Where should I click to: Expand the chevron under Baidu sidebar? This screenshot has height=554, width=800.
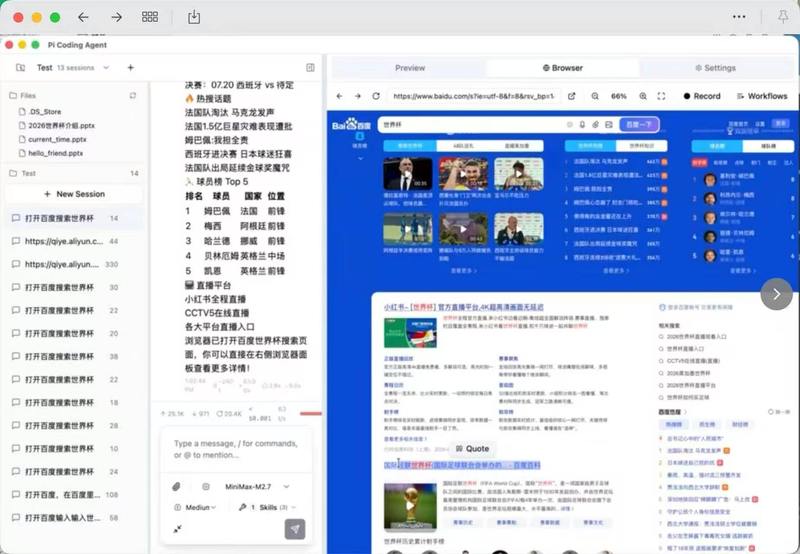pyautogui.click(x=360, y=158)
